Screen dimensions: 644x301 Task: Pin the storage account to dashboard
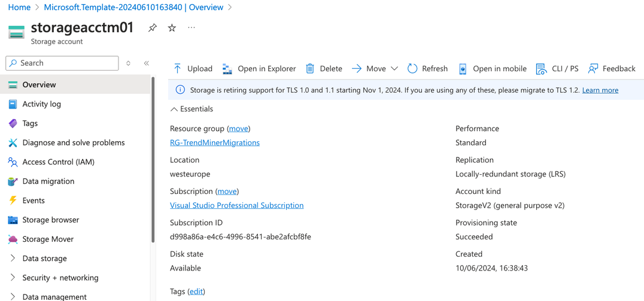(x=153, y=28)
